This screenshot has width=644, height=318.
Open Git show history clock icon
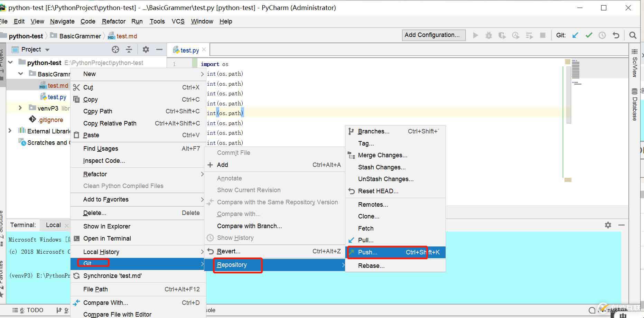(x=602, y=35)
